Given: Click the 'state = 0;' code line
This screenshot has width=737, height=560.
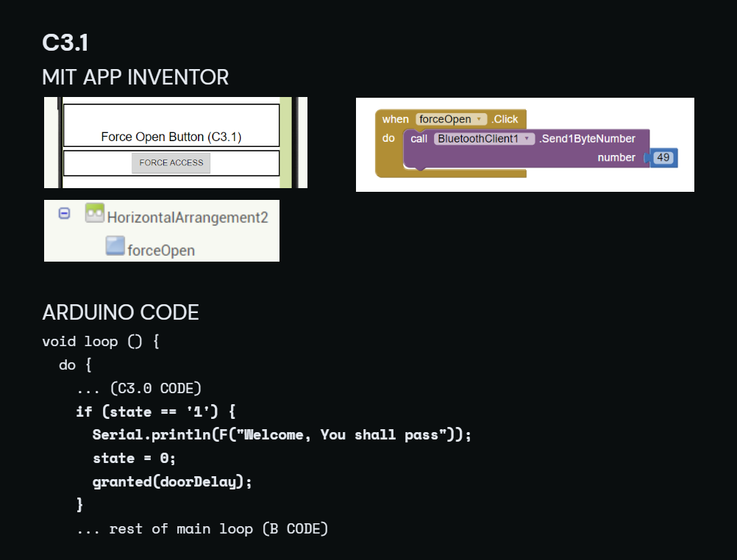Looking at the screenshot, I should (134, 459).
